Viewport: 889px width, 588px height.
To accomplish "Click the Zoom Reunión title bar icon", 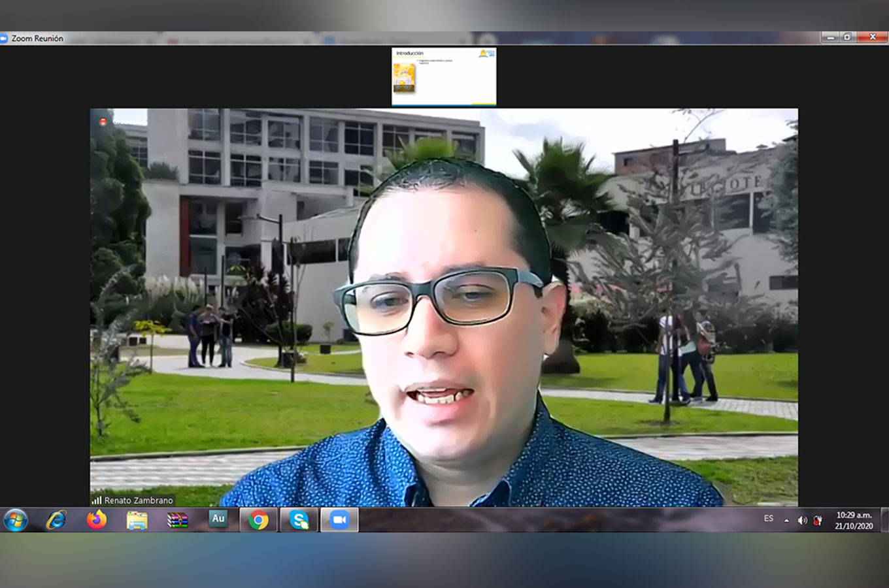I will pos(4,39).
